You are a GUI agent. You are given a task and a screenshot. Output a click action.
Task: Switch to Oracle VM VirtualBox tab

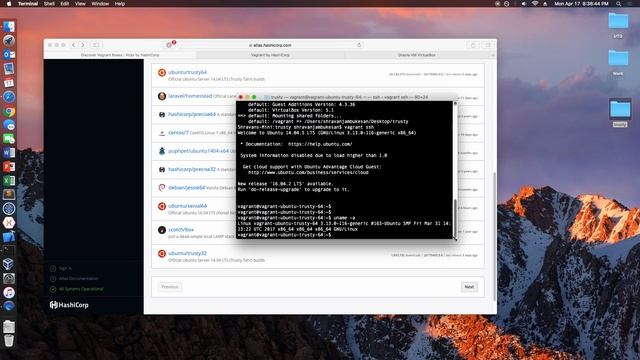pos(417,55)
